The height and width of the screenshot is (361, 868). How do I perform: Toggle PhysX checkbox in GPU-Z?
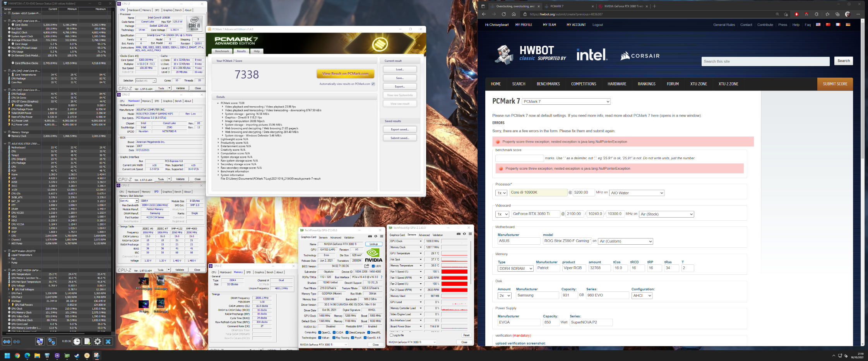pyautogui.click(x=352, y=338)
